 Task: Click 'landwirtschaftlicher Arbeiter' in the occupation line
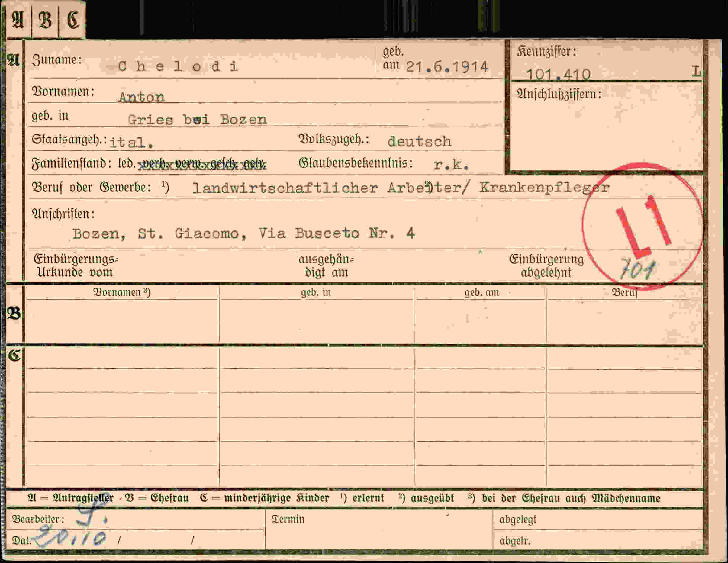coord(331,188)
